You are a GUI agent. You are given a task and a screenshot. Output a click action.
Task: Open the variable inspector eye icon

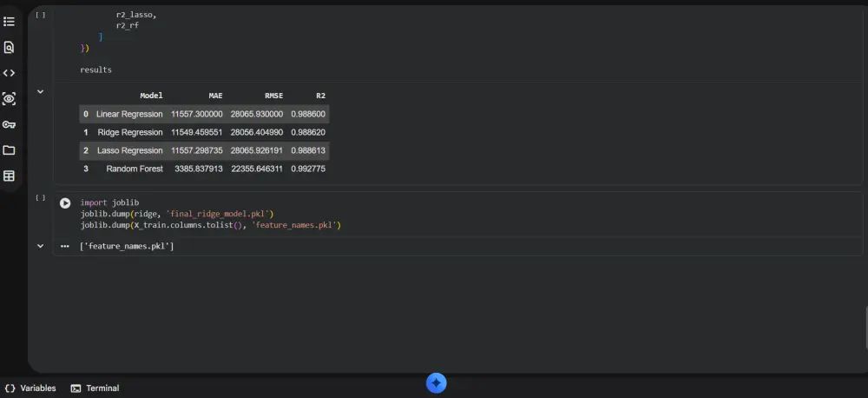coord(9,99)
